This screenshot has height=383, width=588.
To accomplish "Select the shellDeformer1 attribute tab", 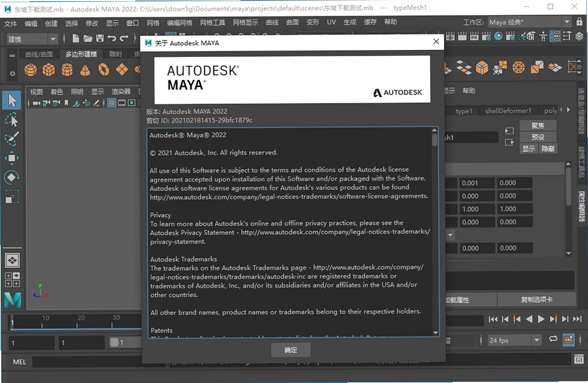I will [x=508, y=111].
